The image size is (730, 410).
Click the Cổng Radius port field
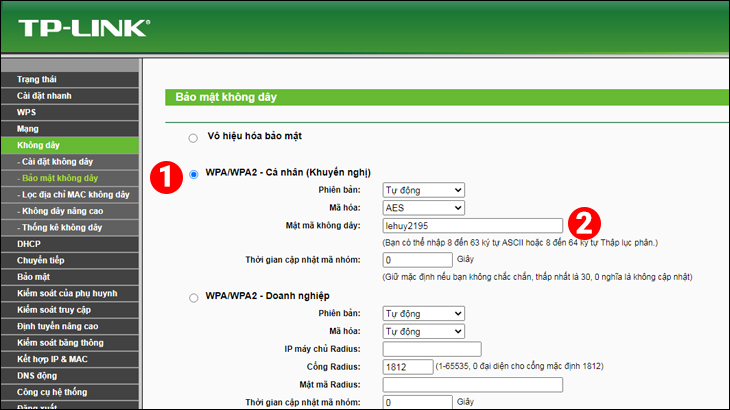tap(408, 367)
